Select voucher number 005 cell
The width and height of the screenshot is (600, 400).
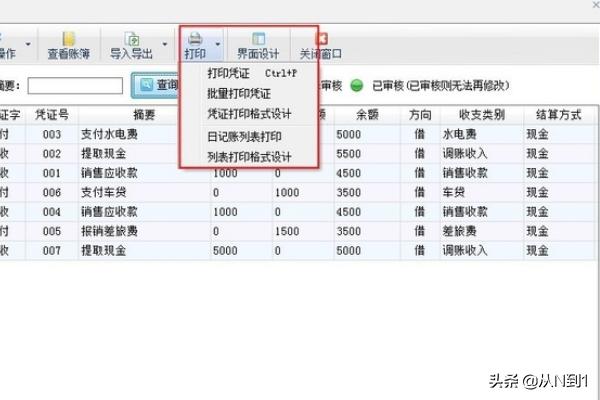pos(52,232)
